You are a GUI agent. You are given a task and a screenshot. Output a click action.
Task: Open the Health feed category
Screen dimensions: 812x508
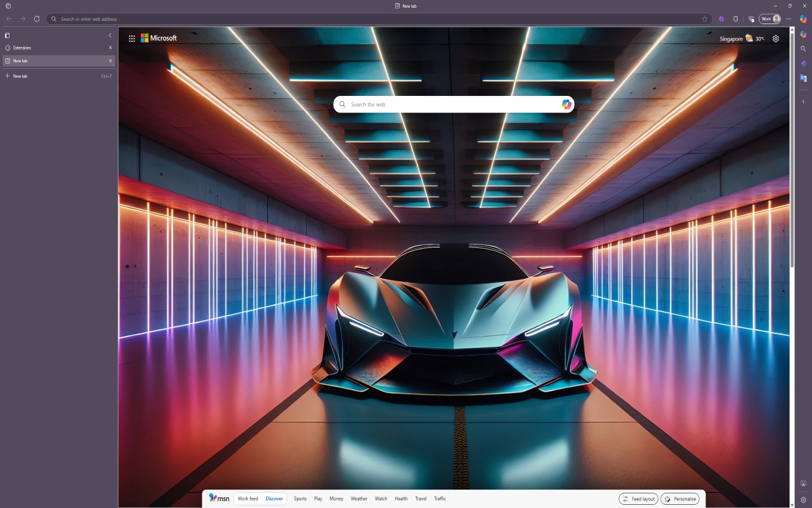pyautogui.click(x=401, y=499)
